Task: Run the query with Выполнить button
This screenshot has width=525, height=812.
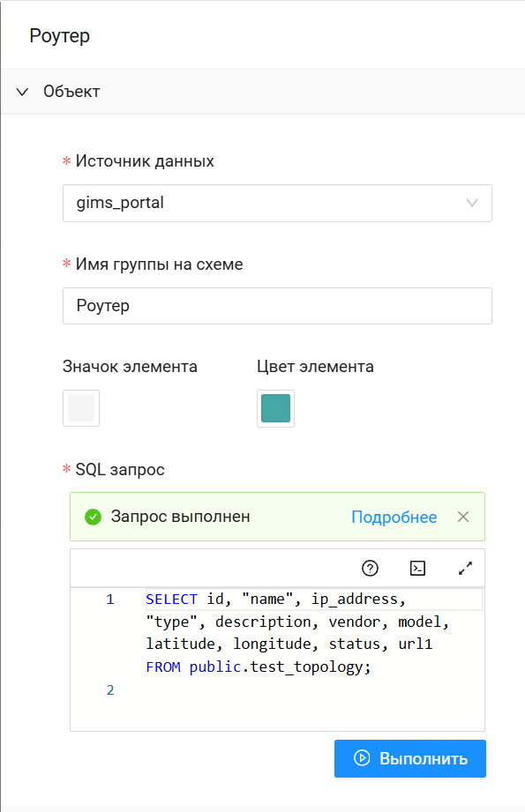Action: 410,759
